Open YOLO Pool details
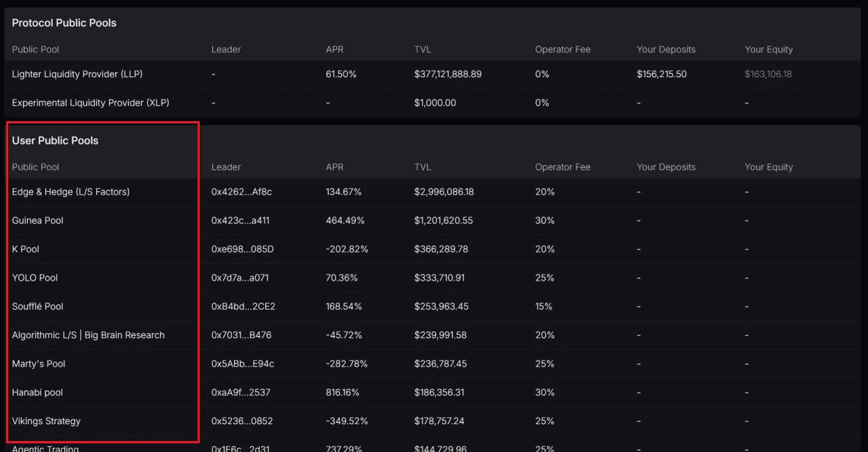Screen dimensions: 868x452 35,278
